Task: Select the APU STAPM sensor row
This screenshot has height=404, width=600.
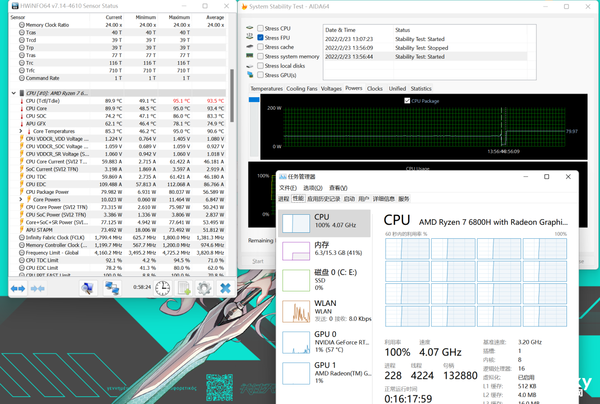Action: pyautogui.click(x=117, y=230)
